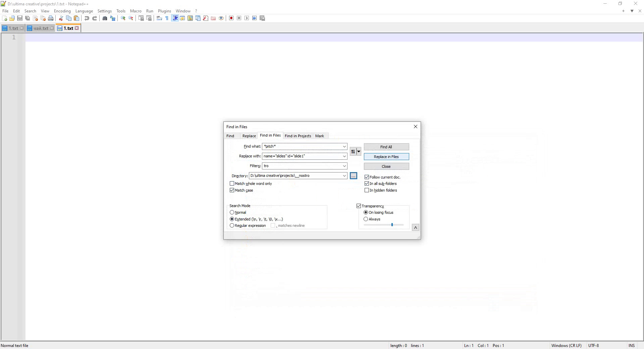Click Close button in dialog
644x349 pixels.
(386, 166)
